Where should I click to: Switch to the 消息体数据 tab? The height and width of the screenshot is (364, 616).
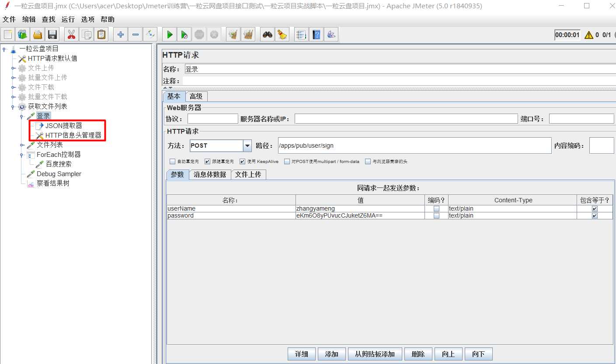point(210,174)
